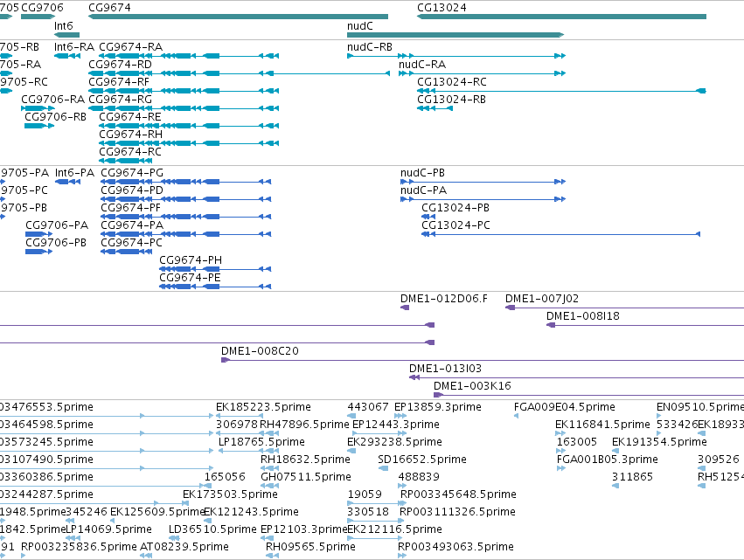The height and width of the screenshot is (560, 744).
Task: Click the EK212116.5prime EST label
Action: pyautogui.click(x=394, y=529)
